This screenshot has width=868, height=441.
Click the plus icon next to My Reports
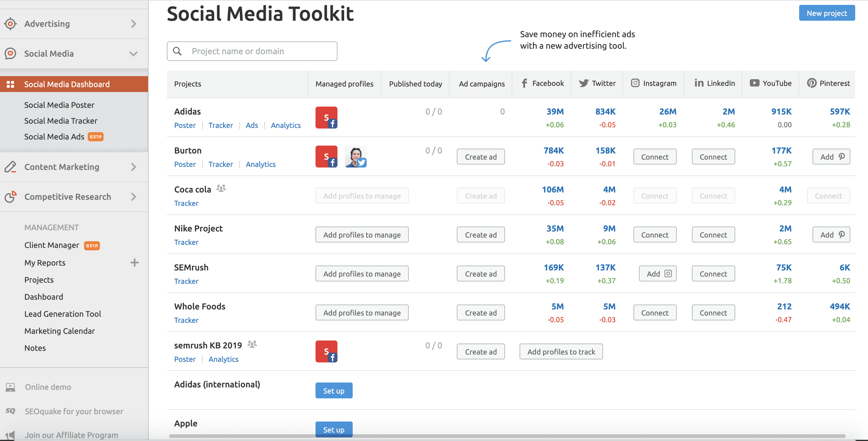134,263
